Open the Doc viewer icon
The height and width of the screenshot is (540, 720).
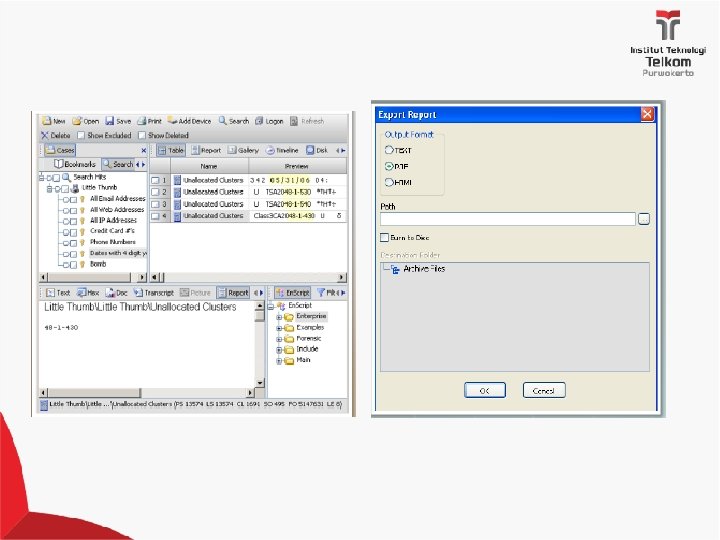(110, 292)
